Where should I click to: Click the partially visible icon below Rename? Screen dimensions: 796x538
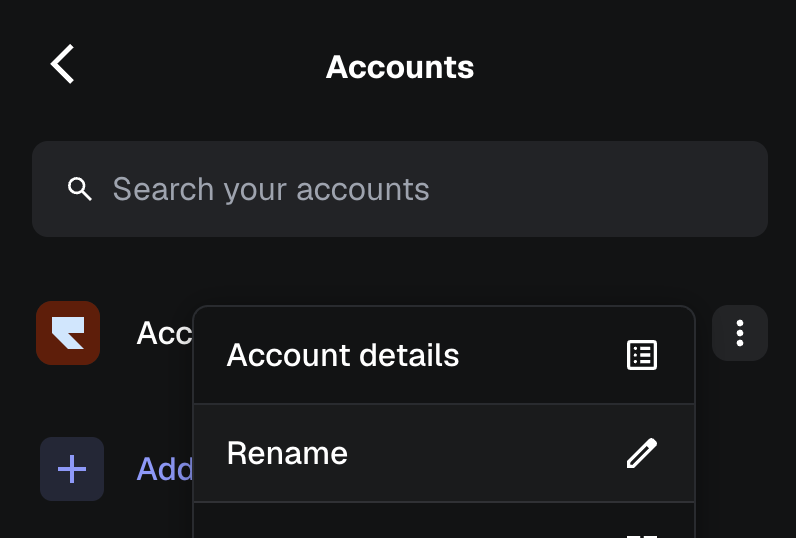point(642,534)
